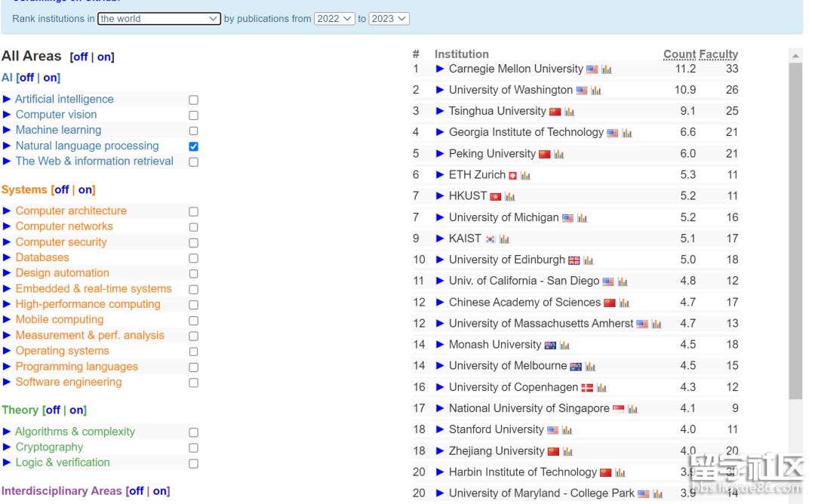Open chart icon for University of Copenhagen
This screenshot has height=504, width=815.
coord(601,388)
